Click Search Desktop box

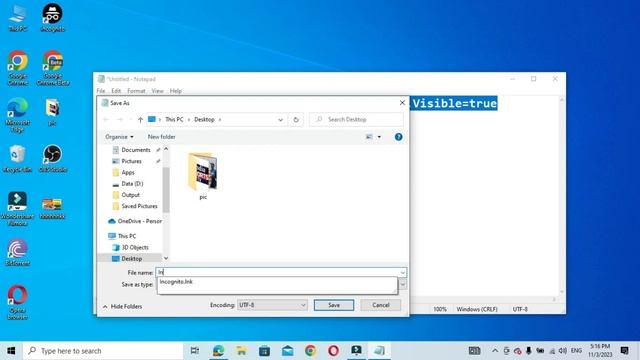(356, 120)
